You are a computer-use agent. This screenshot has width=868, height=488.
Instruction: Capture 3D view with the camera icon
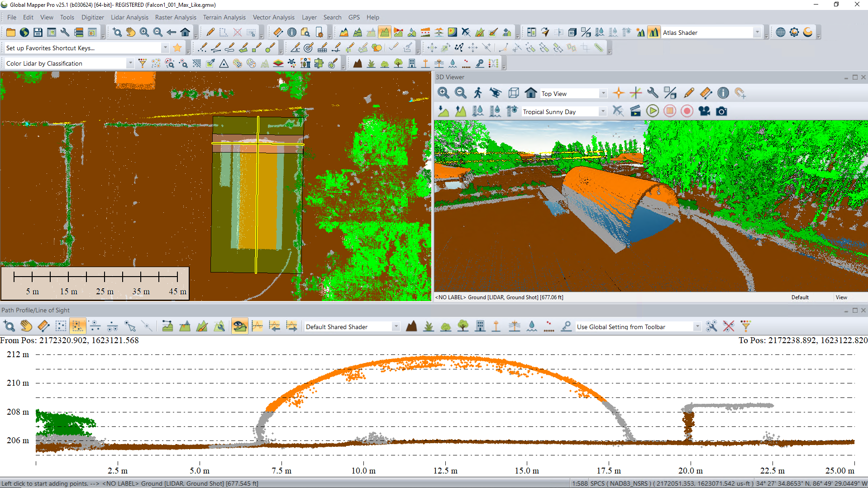point(721,111)
